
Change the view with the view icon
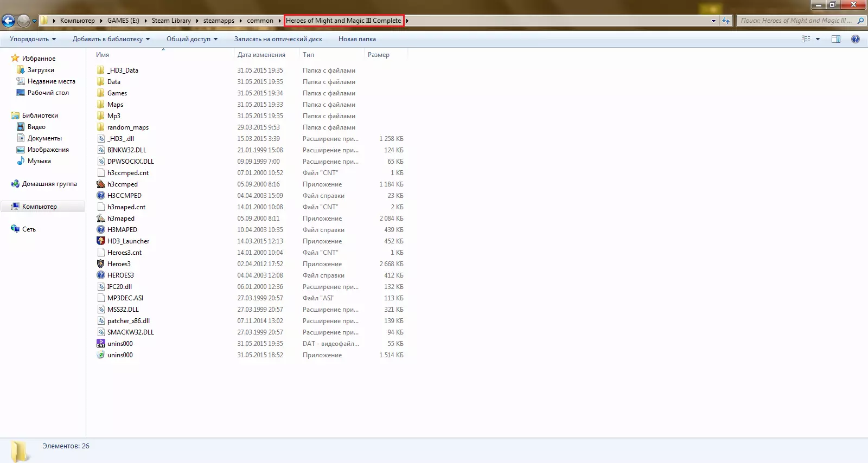(806, 39)
